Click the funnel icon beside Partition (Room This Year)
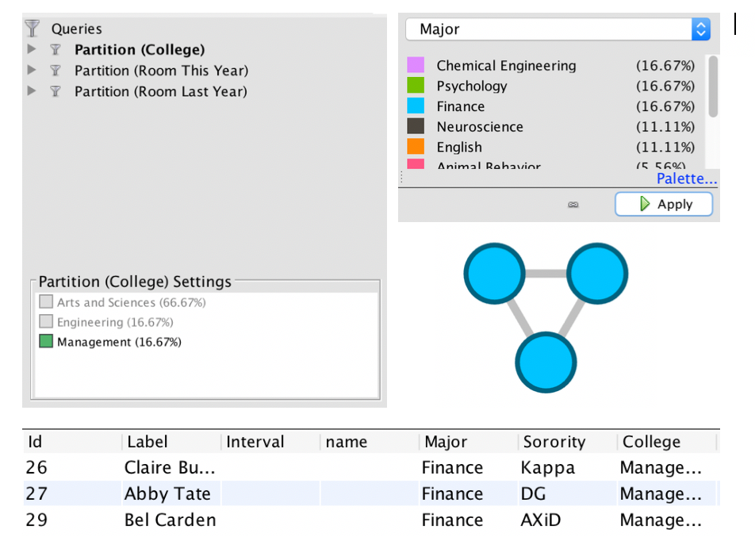The image size is (755, 560). pyautogui.click(x=56, y=70)
